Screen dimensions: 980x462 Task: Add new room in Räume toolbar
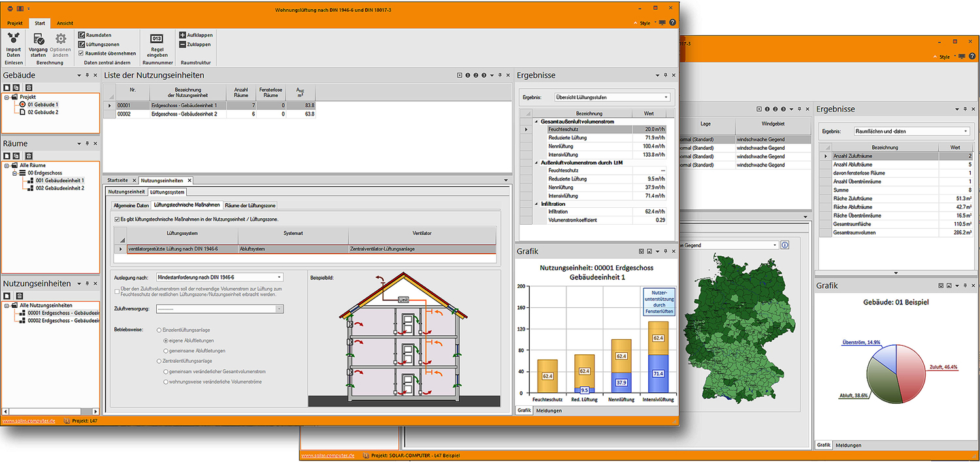[7, 156]
